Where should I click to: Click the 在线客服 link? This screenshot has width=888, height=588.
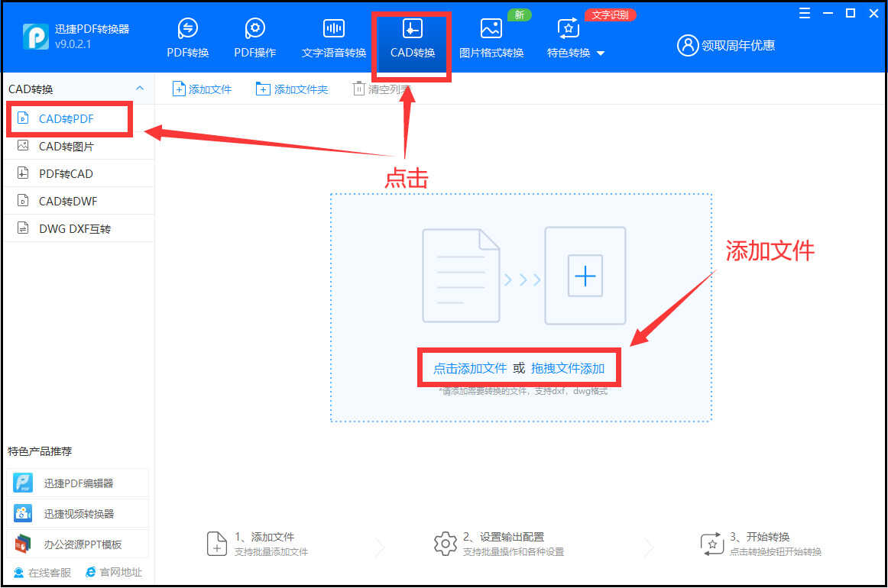click(43, 573)
